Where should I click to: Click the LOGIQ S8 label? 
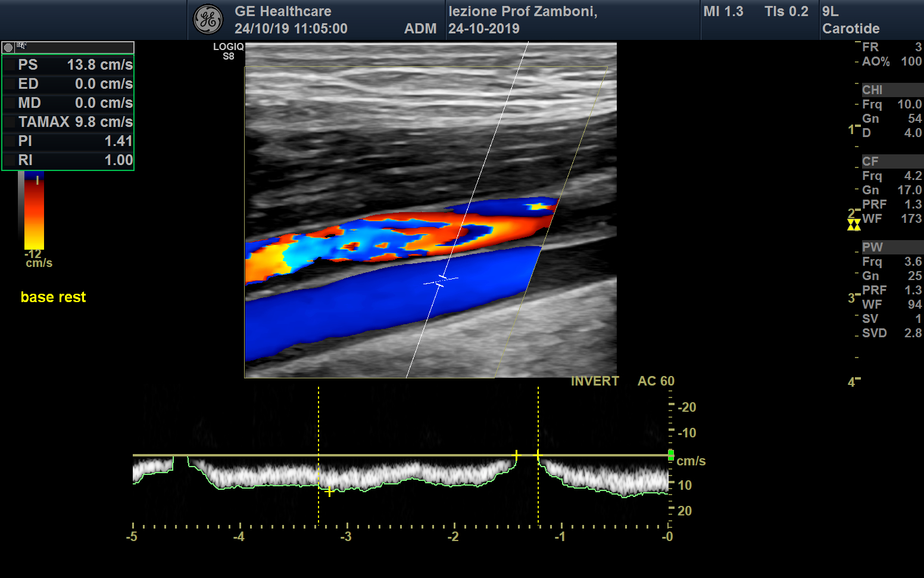[x=228, y=51]
